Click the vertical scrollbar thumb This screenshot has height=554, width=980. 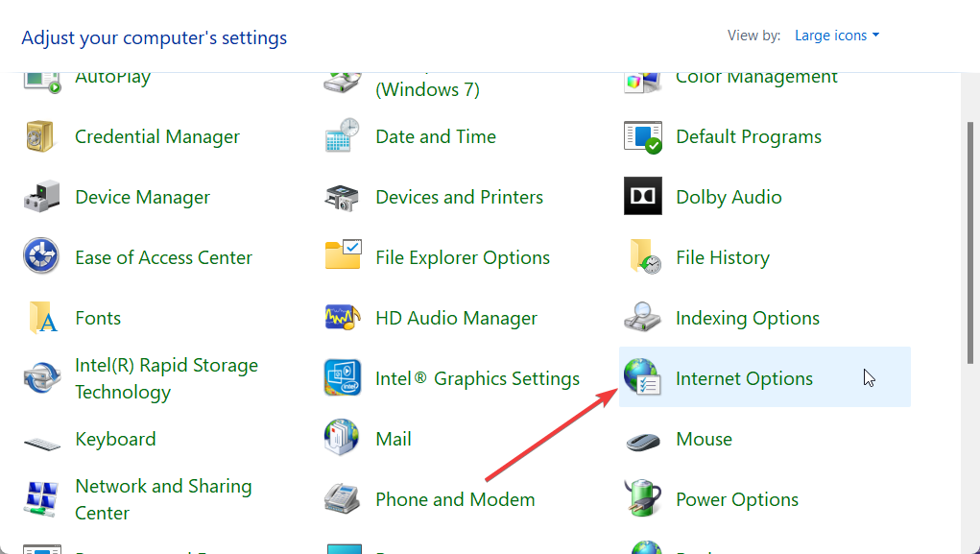pos(970,243)
